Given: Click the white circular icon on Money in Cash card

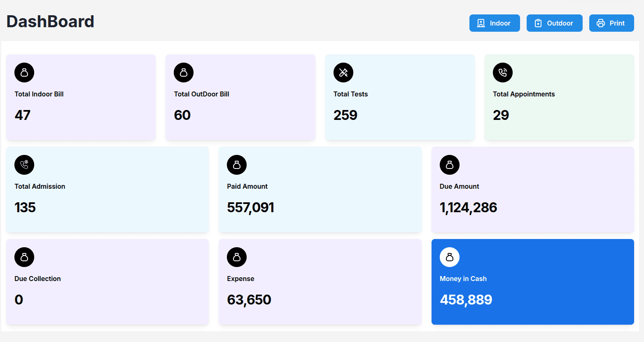Looking at the screenshot, I should [449, 257].
